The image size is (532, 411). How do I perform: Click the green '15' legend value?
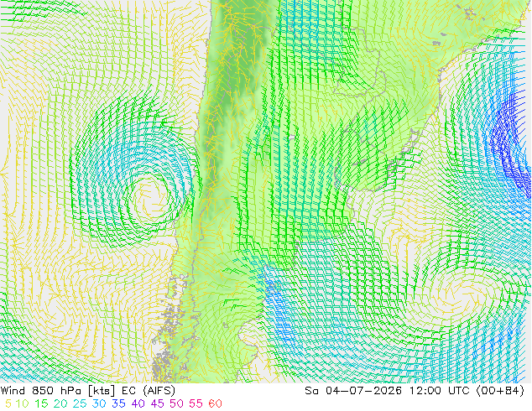click(x=41, y=403)
